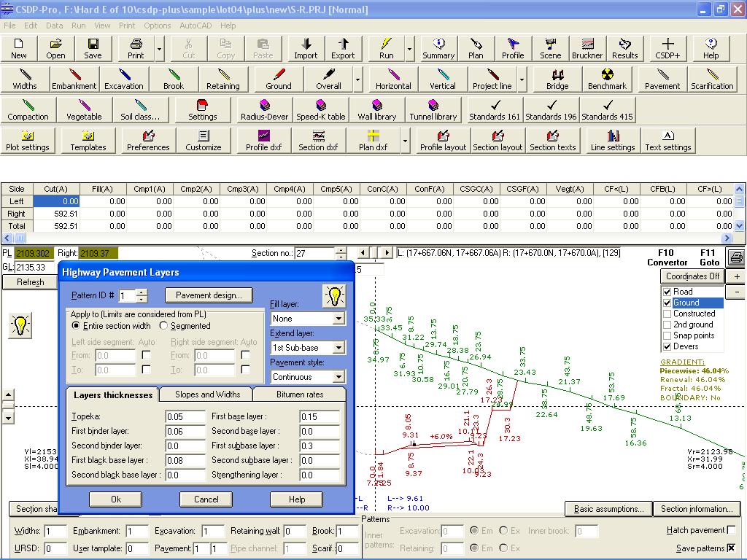The image size is (747, 560).
Task: Open Profile dxf export
Action: point(264,141)
